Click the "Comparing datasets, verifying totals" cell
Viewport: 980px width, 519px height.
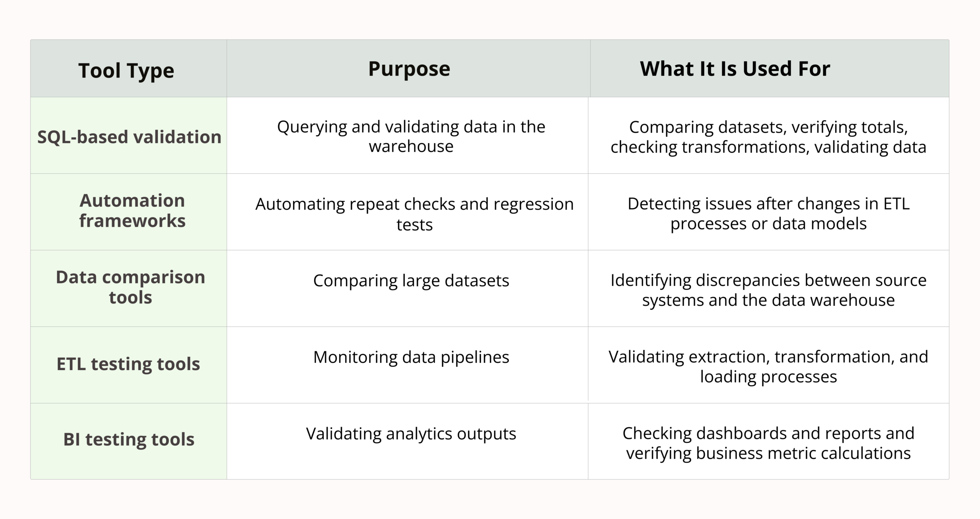coord(768,137)
